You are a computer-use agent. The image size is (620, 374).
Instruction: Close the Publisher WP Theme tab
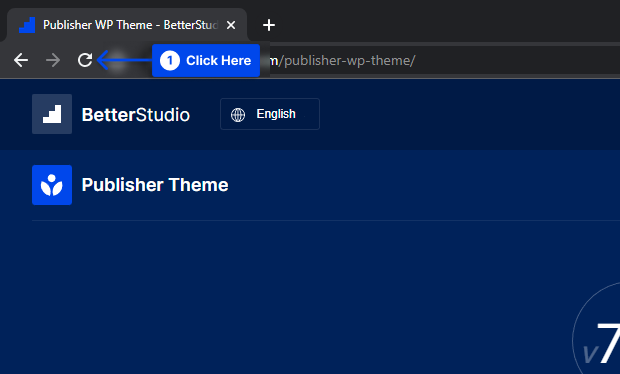pyautogui.click(x=231, y=25)
